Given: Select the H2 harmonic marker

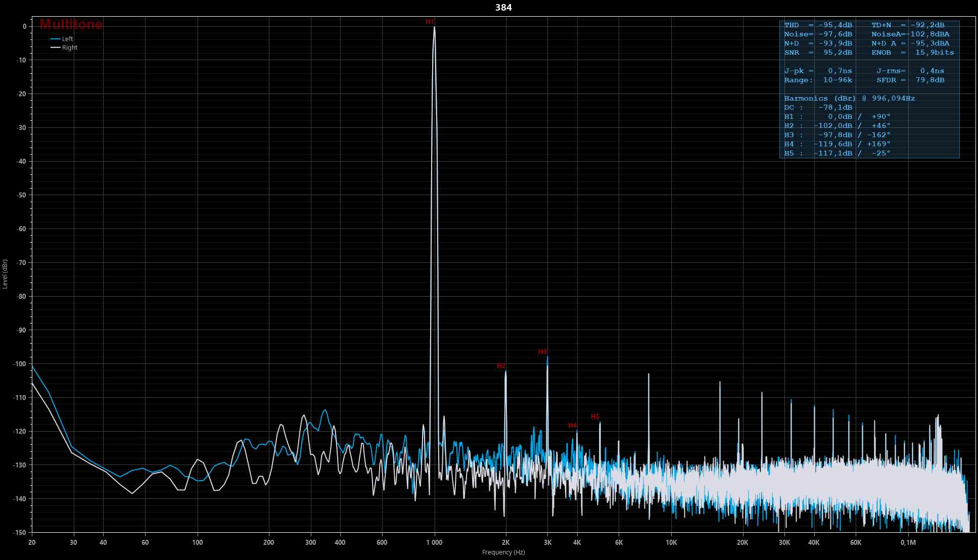Looking at the screenshot, I should (x=501, y=365).
